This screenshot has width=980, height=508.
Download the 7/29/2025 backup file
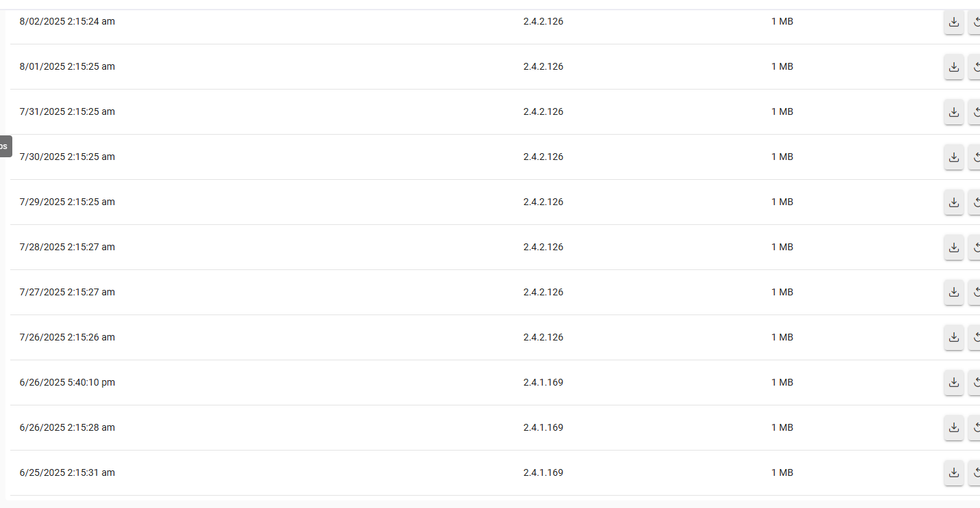point(953,202)
